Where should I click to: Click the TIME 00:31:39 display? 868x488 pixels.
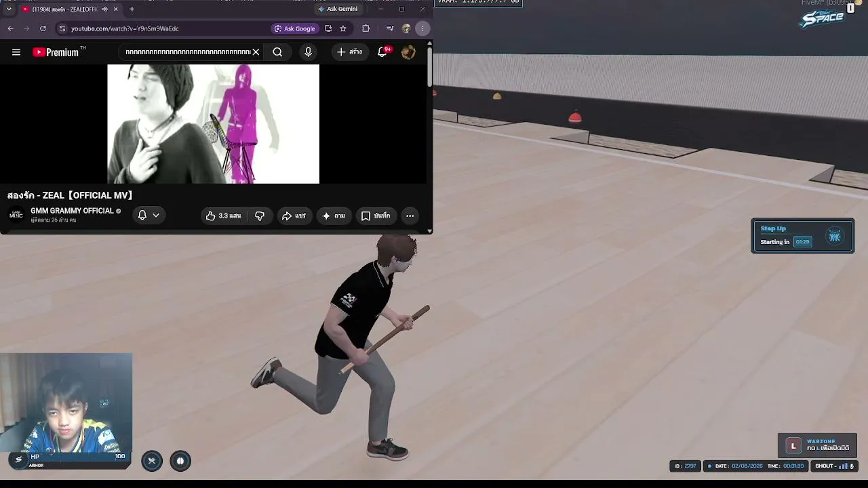785,466
